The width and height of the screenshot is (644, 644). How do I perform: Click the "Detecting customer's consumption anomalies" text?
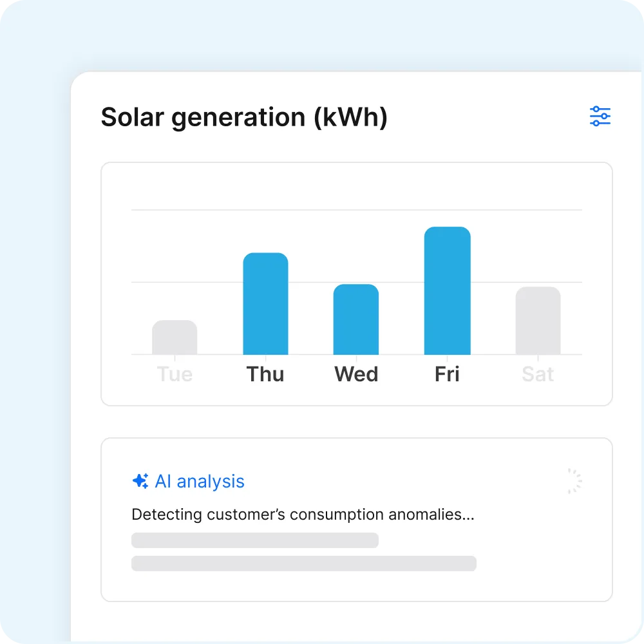click(303, 515)
